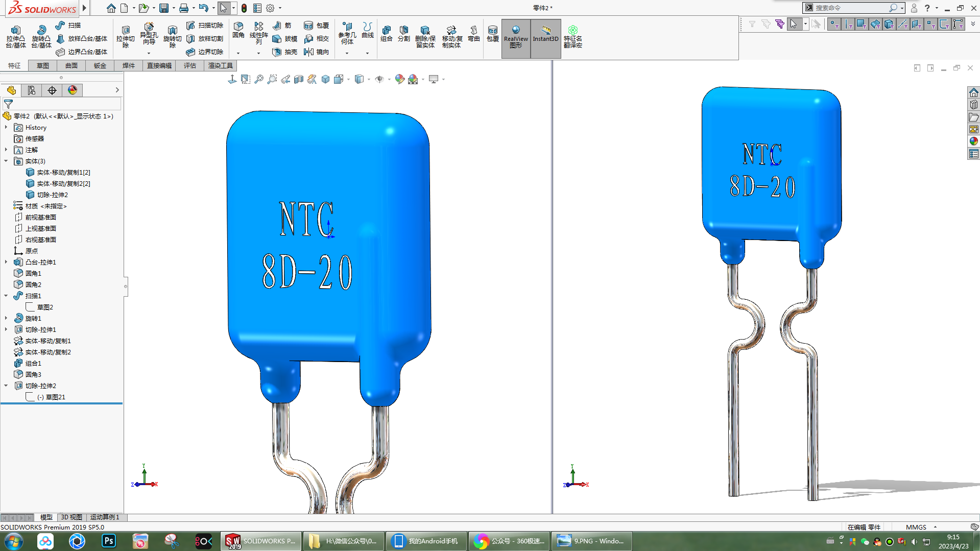Click the 移动/复制实体 move copy bodies tool
The image size is (980, 551).
(452, 36)
